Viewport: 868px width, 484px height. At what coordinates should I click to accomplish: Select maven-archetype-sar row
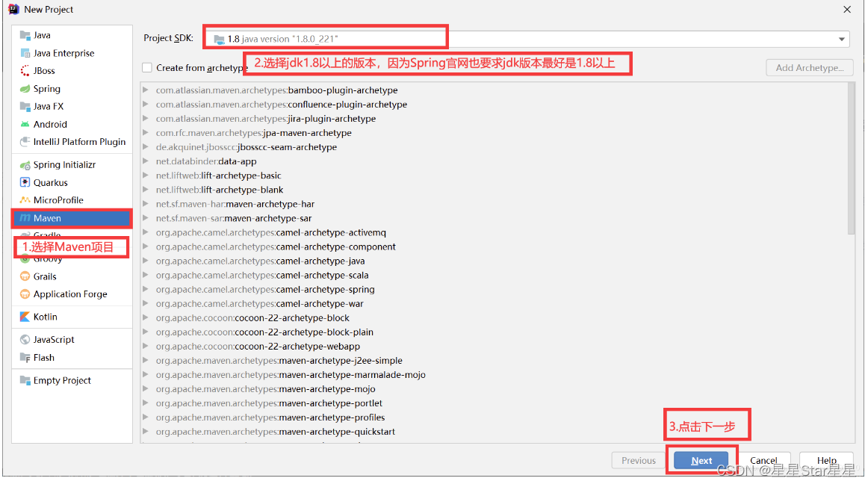point(493,218)
